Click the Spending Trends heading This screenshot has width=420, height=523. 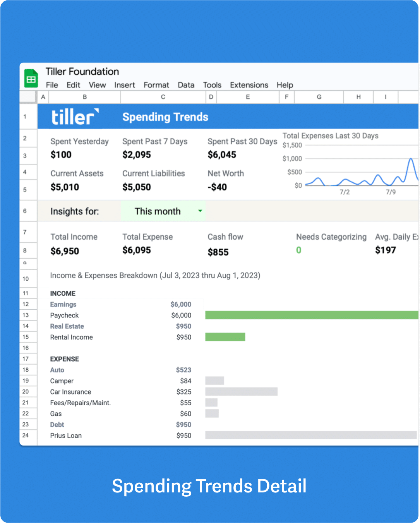165,117
